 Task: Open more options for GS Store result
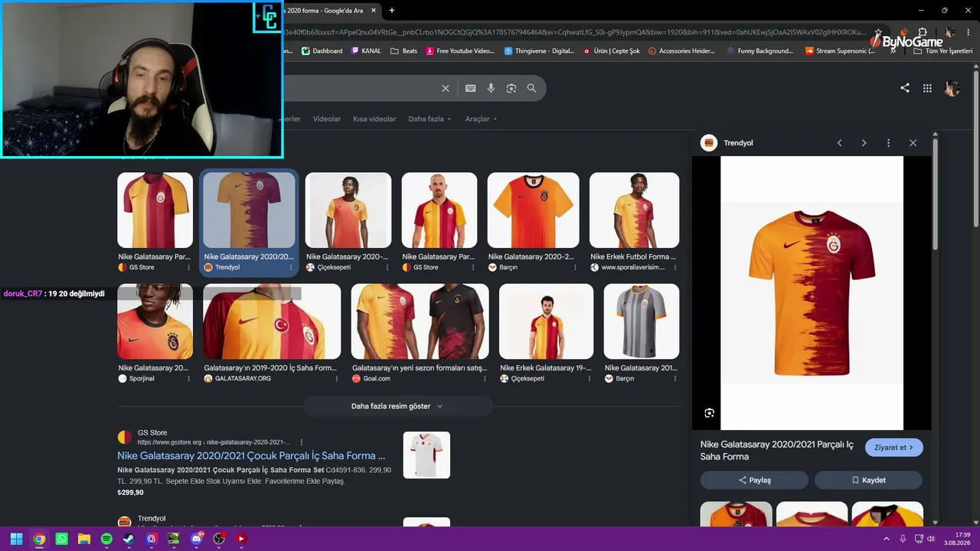click(x=302, y=442)
